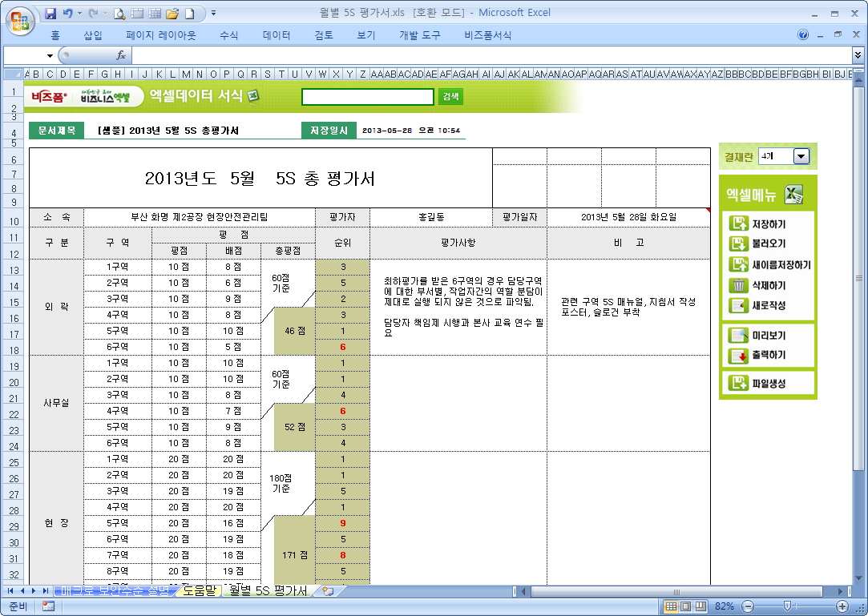868x616 pixels.
Task: Select the evaluator cell 홍길동
Action: click(x=431, y=217)
